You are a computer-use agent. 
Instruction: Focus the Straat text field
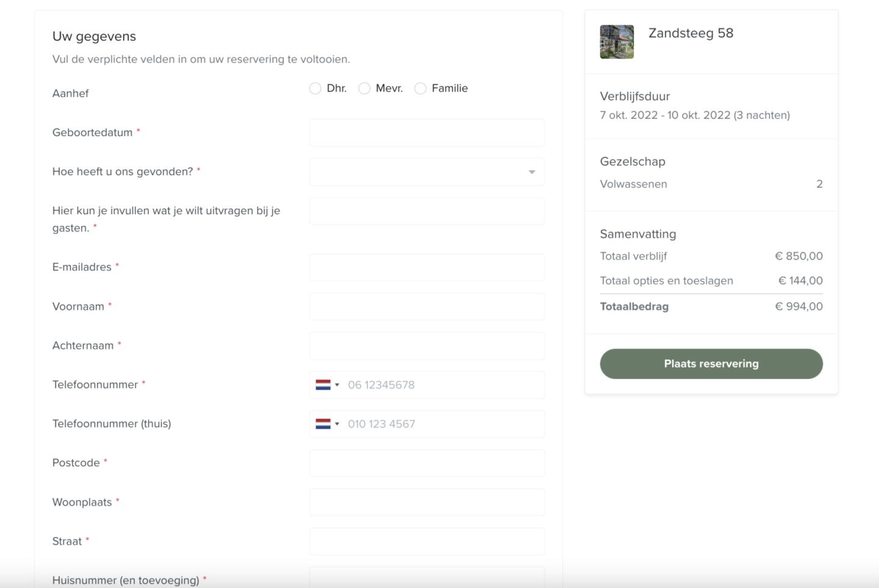[426, 542]
